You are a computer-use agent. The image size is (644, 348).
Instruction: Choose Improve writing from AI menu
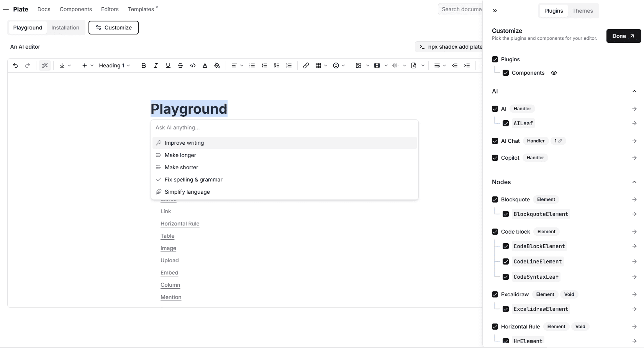pos(285,143)
